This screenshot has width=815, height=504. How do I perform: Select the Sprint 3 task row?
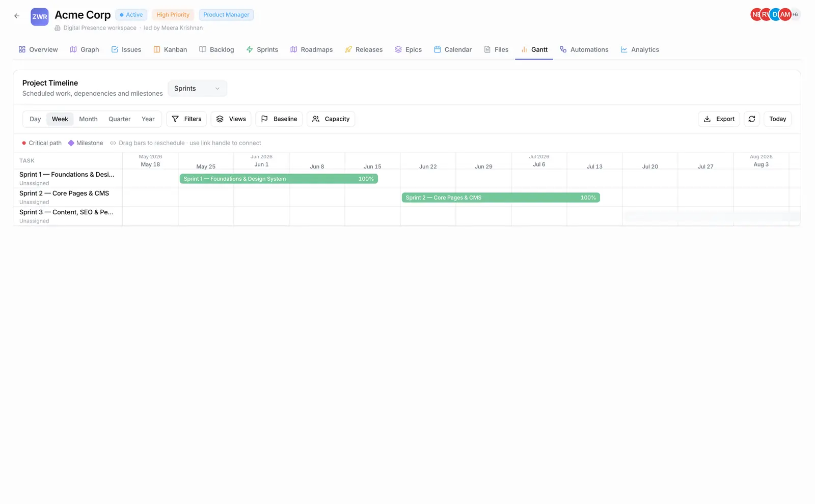coord(68,216)
